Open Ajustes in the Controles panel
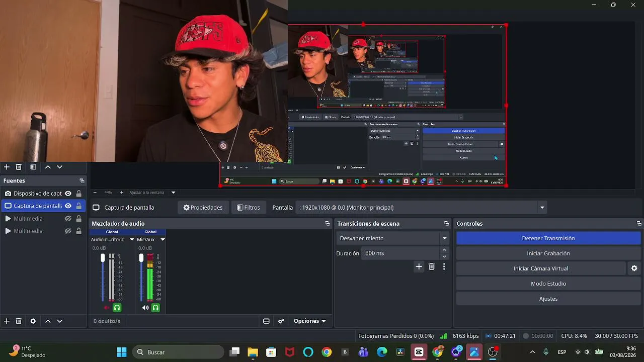 pos(548,299)
